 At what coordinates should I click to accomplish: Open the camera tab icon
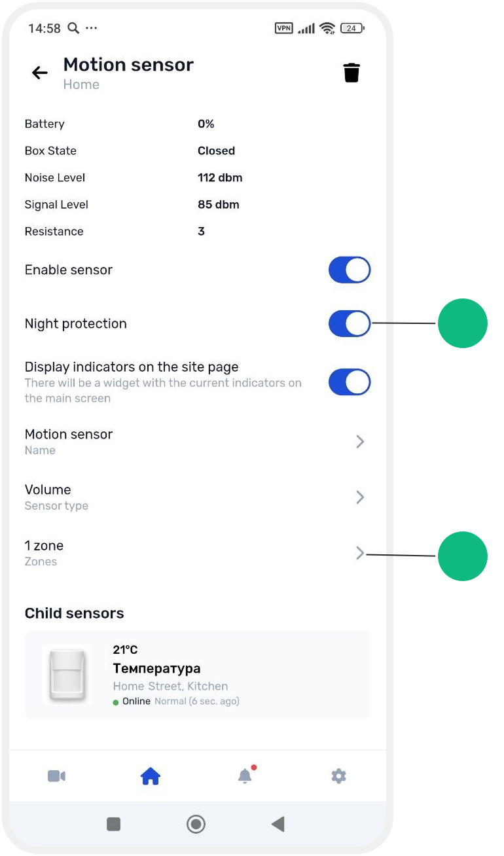point(56,776)
